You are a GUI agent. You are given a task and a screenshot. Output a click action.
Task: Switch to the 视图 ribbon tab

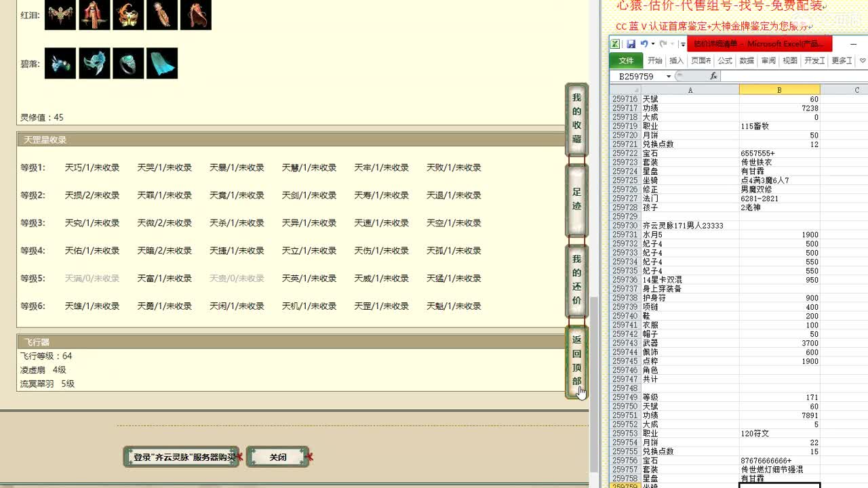pyautogui.click(x=790, y=60)
